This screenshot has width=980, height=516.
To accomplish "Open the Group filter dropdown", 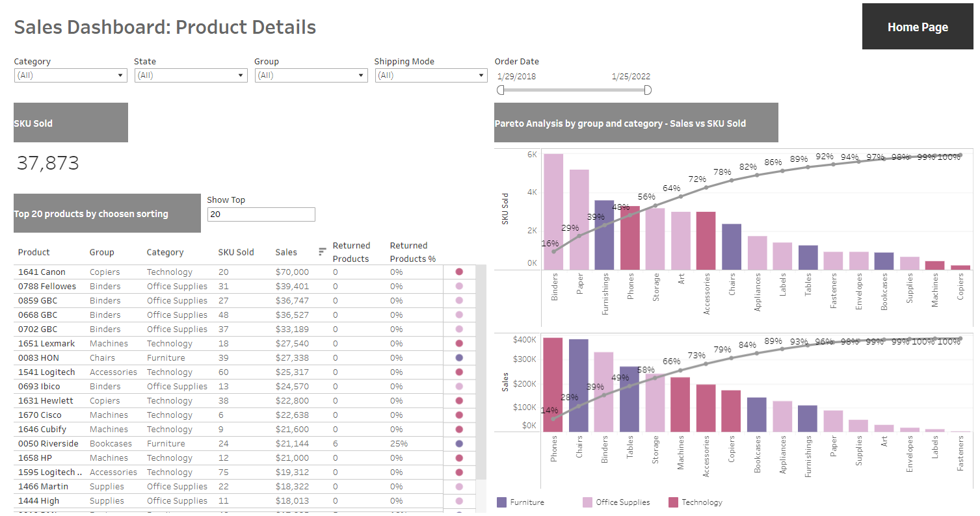I will pos(311,75).
